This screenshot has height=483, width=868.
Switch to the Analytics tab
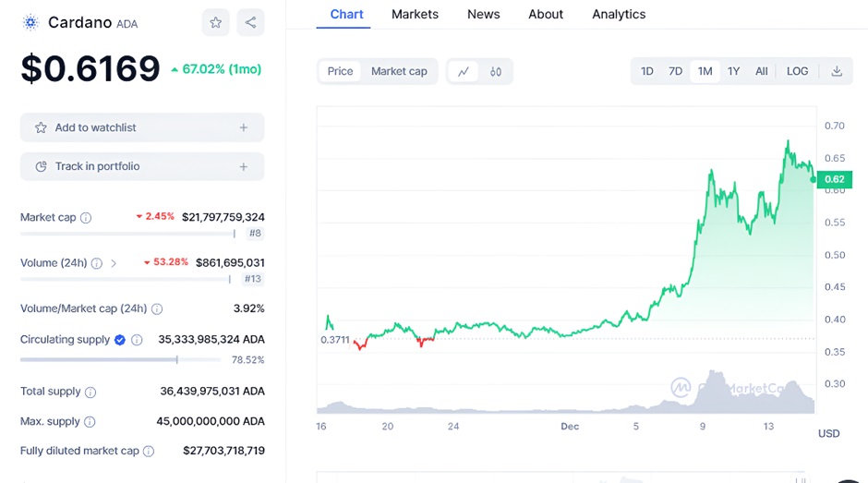619,15
